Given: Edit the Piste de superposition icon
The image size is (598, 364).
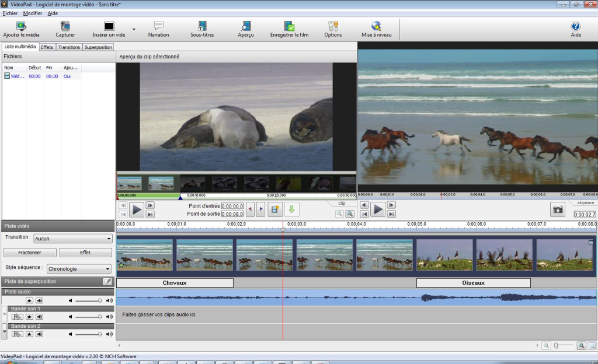Looking at the screenshot, I should 107,281.
